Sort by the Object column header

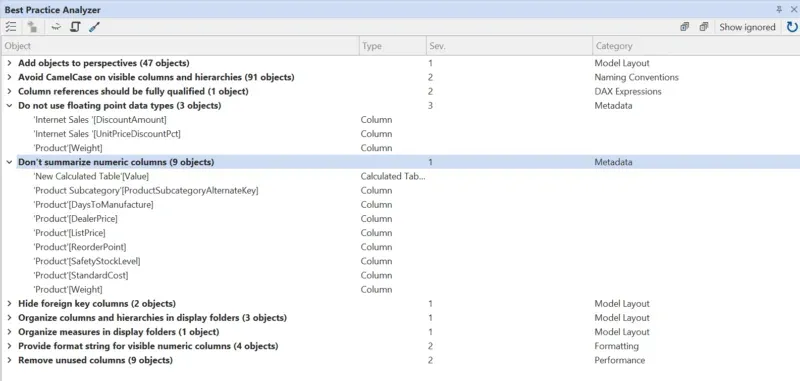(180, 46)
